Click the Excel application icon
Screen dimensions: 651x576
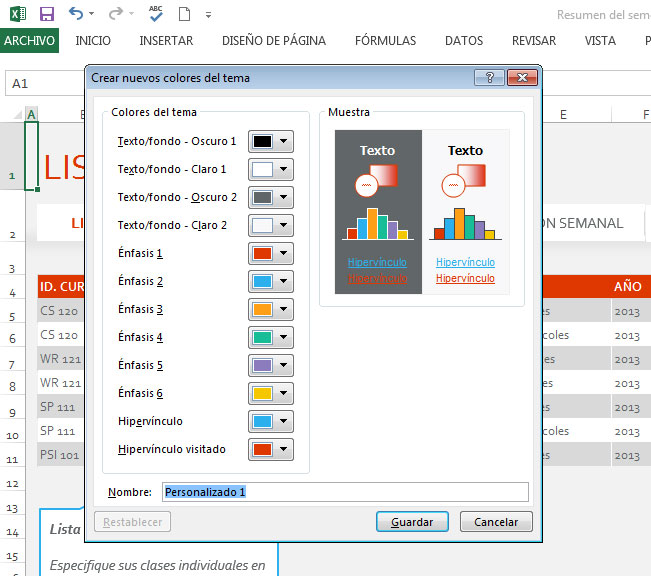(x=17, y=14)
